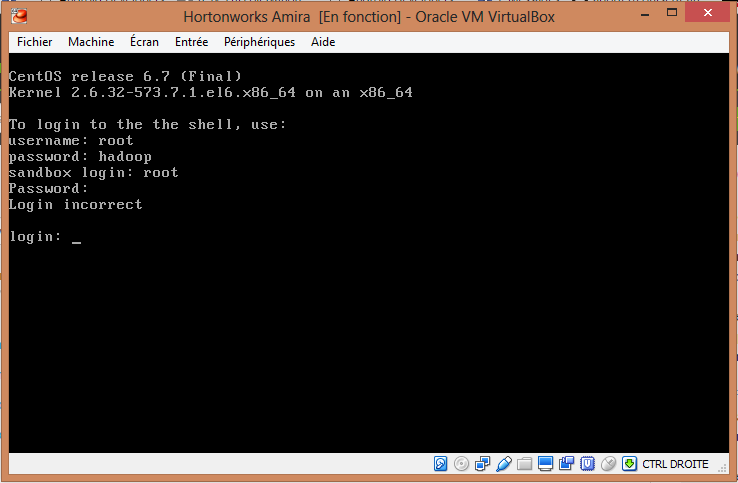This screenshot has width=738, height=483.
Task: Click the USB devices status icon
Action: pos(504,464)
